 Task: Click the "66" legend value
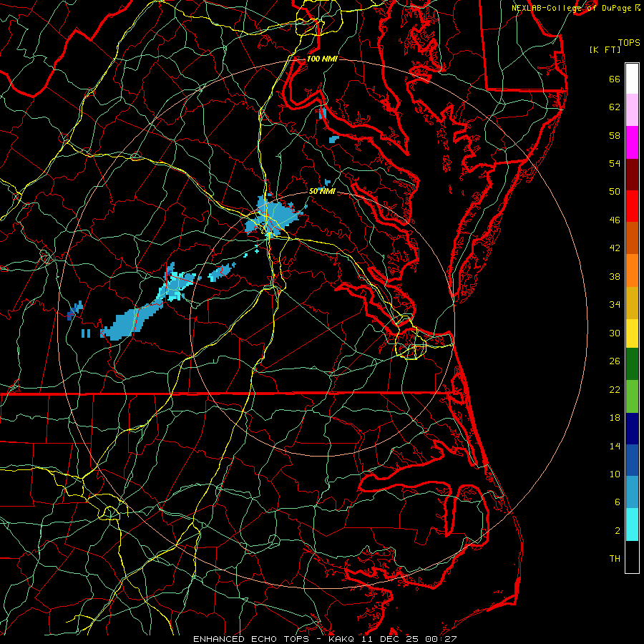coord(615,79)
